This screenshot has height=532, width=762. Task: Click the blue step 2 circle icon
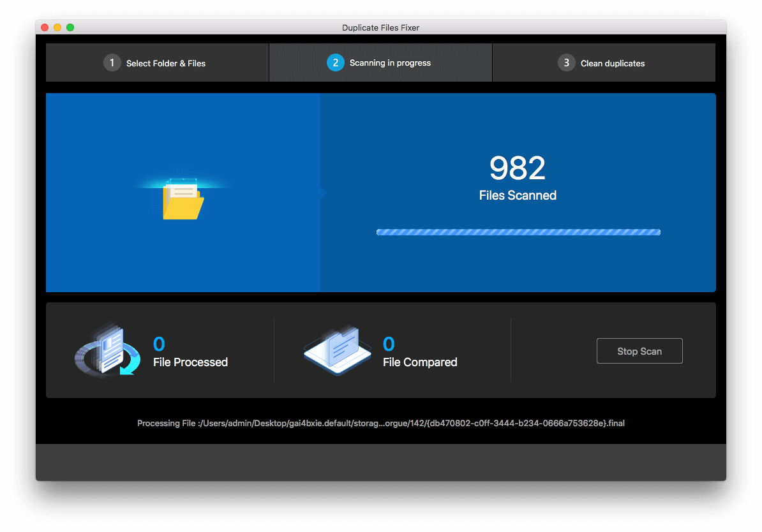[x=336, y=63]
